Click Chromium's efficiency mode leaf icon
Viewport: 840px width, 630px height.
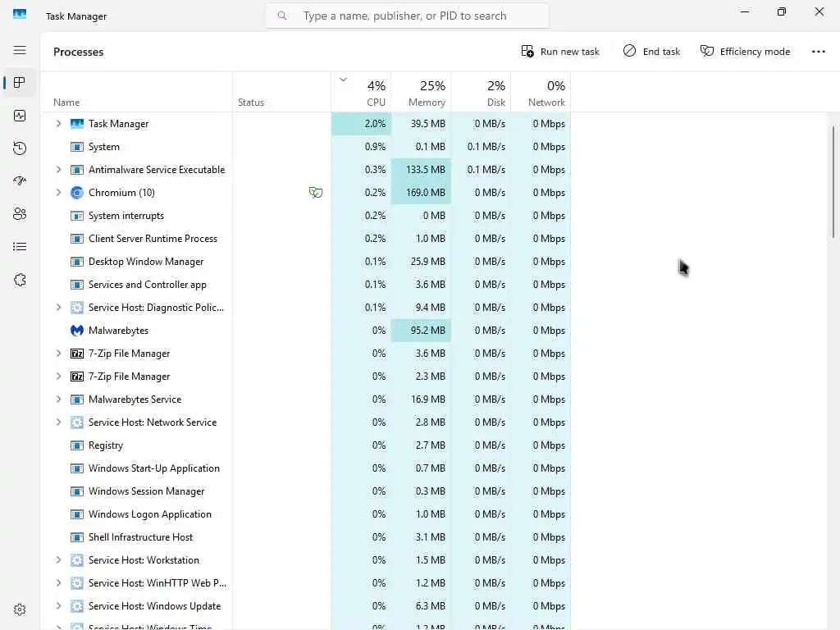point(316,192)
